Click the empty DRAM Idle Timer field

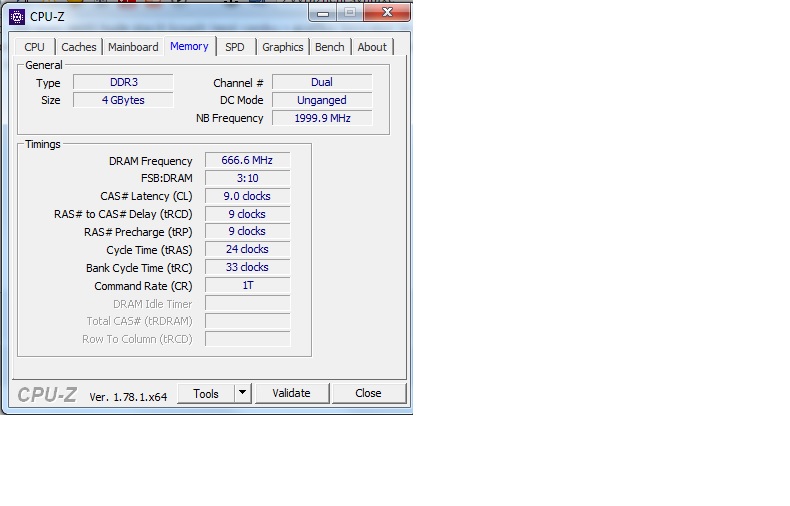coord(247,303)
